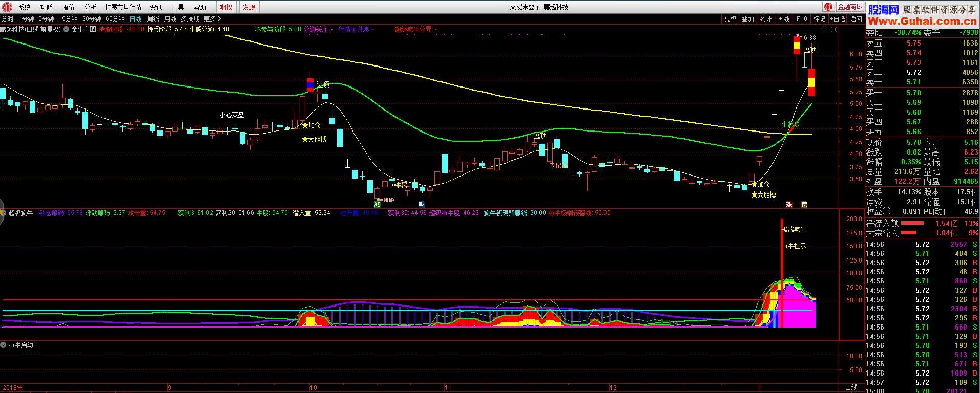The width and height of the screenshot is (980, 393).
Task: Click the 逃顶 marker near the 6.38 peak
Action: pos(810,50)
